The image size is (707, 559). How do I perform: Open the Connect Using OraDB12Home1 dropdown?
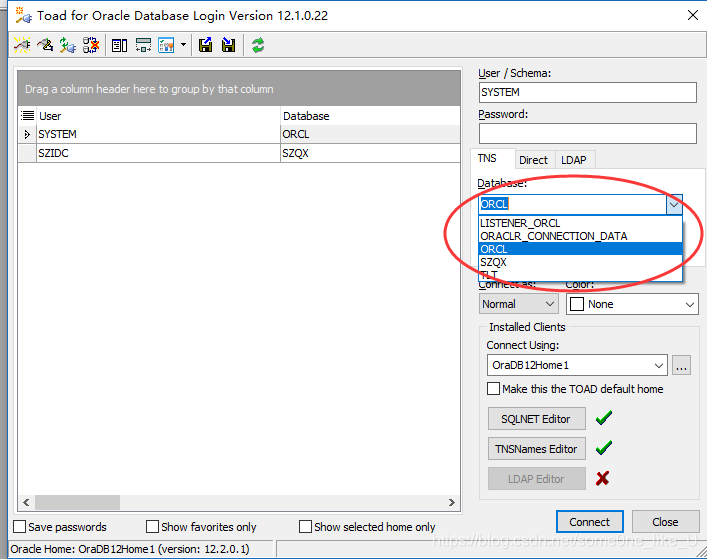click(x=577, y=365)
